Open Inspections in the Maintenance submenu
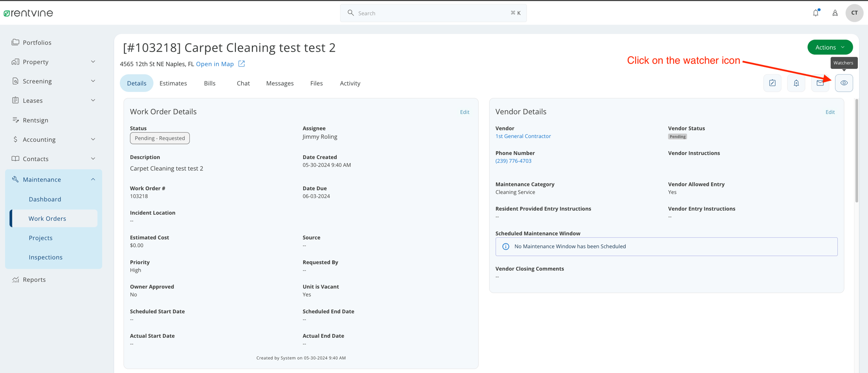Screen dimensions: 868x373 point(45,257)
